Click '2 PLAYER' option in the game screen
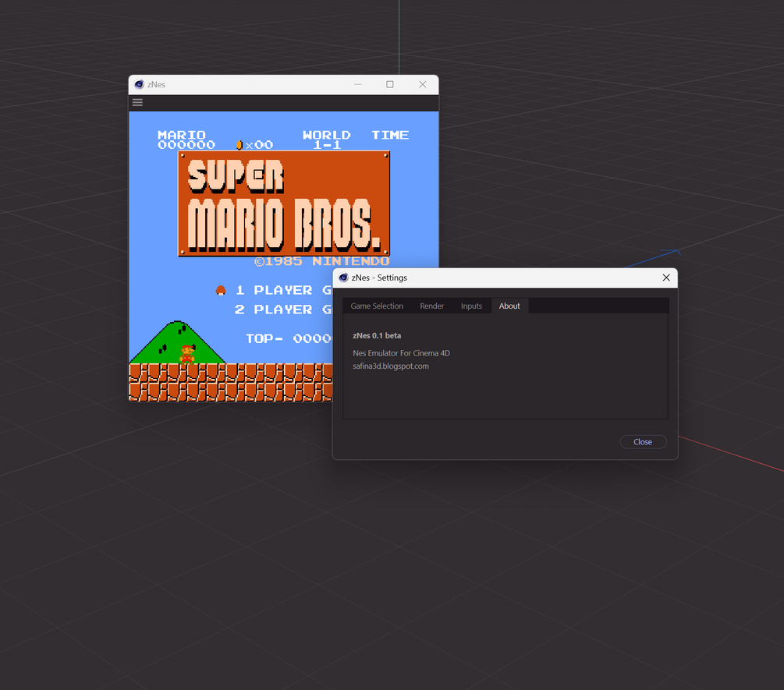 [x=274, y=310]
